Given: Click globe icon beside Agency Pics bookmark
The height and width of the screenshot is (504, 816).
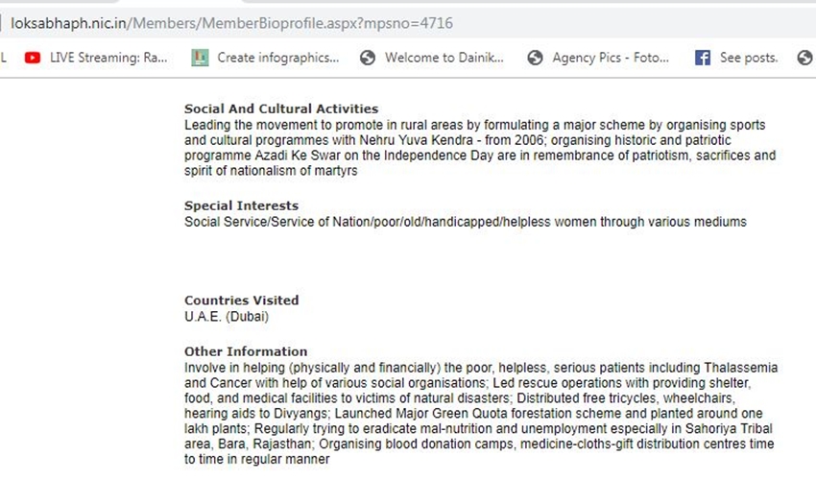Looking at the screenshot, I should coord(535,58).
